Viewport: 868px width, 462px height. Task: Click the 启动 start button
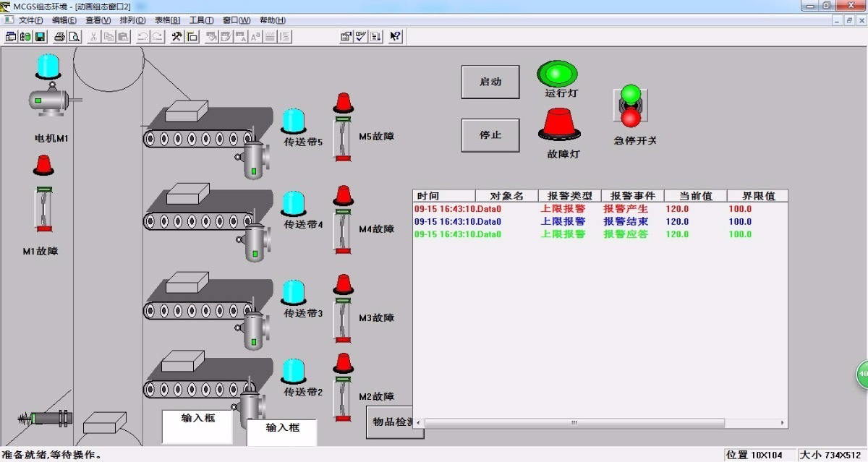click(490, 82)
